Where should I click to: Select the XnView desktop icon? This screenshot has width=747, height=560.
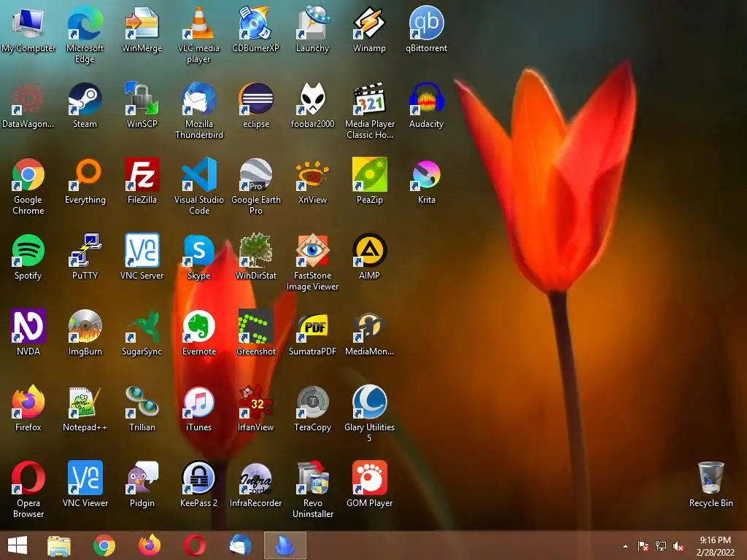312,174
